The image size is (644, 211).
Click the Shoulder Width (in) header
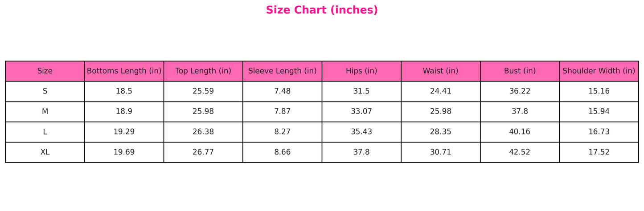click(599, 71)
